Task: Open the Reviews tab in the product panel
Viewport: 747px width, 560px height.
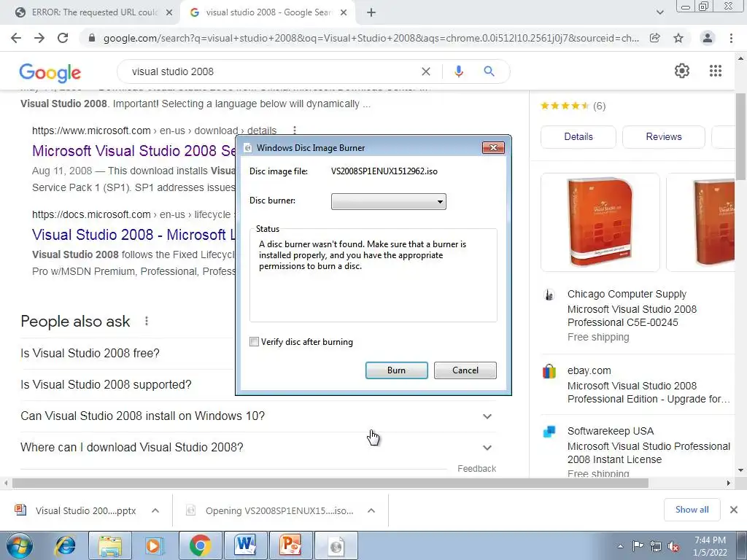Action: 664,136
